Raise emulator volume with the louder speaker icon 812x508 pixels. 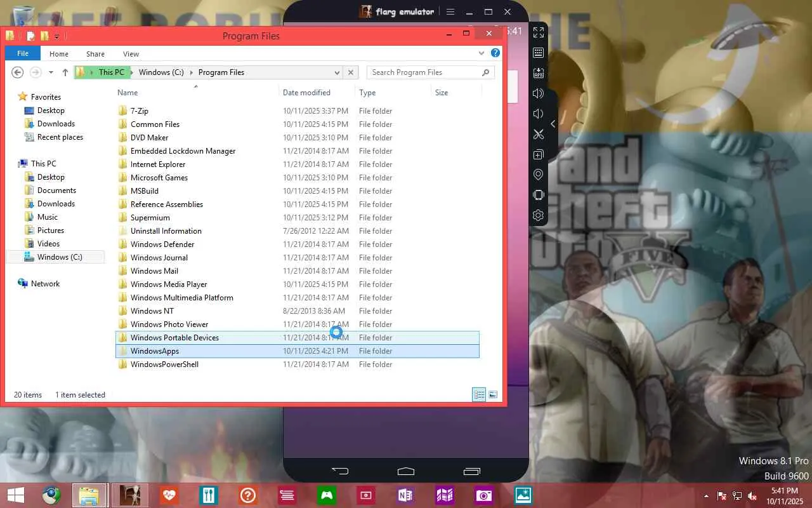(539, 93)
